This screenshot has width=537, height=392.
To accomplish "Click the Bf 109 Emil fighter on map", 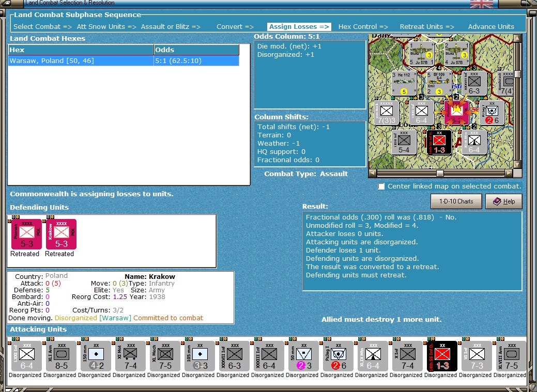I will [439, 83].
